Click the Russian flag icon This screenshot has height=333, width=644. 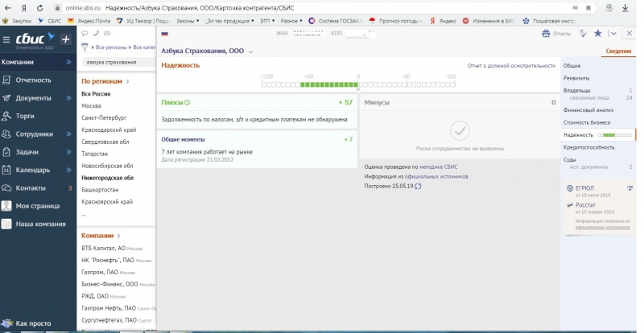tap(165, 34)
